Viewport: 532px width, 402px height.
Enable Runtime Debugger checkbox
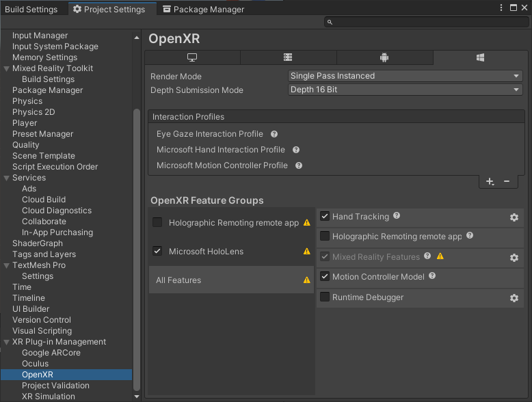pyautogui.click(x=325, y=297)
